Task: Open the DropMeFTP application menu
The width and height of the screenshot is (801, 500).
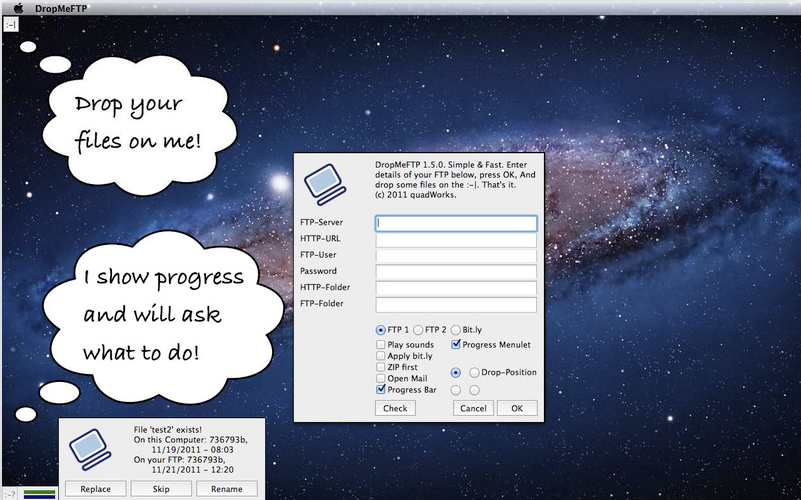Action: [61, 8]
